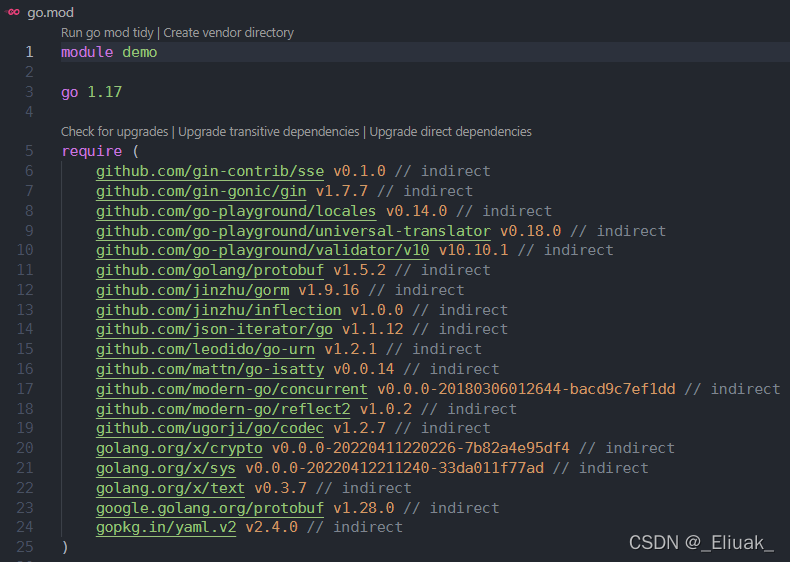
Task: Open github.com/modern-go/reflect2 link
Action: coord(223,408)
